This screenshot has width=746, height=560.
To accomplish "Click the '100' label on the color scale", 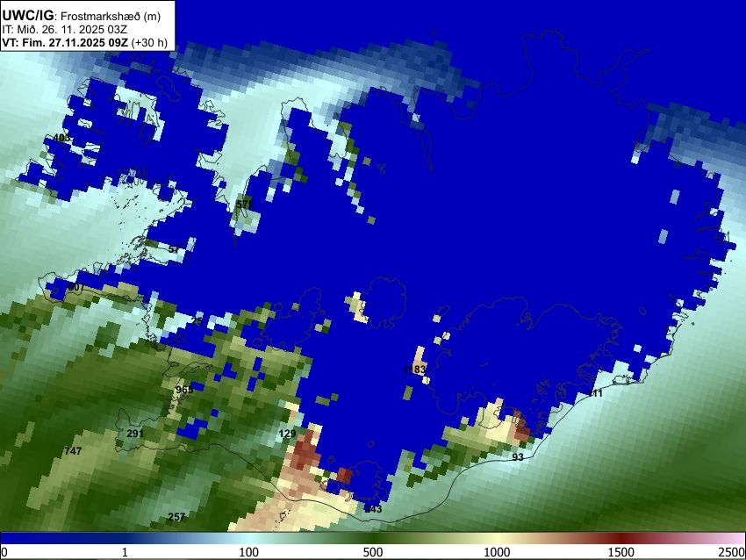I will (x=249, y=552).
